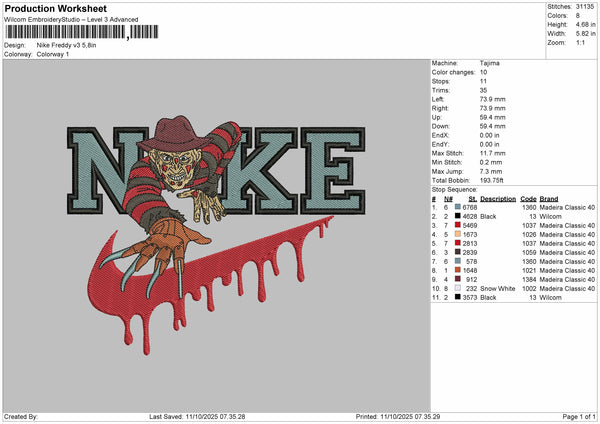This screenshot has height=424, width=600.
Task: Click the design name Nike Freddy v3 5,8in
Action: click(x=67, y=45)
